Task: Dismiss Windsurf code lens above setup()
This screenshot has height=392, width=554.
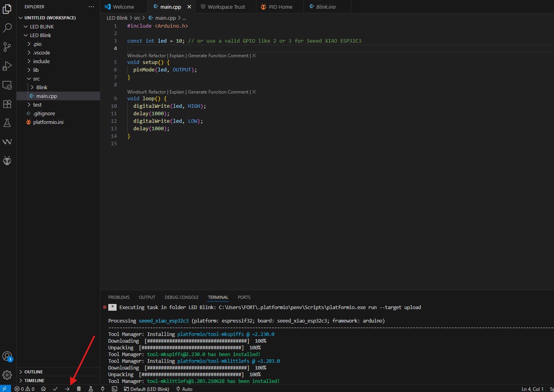Action: (x=254, y=56)
